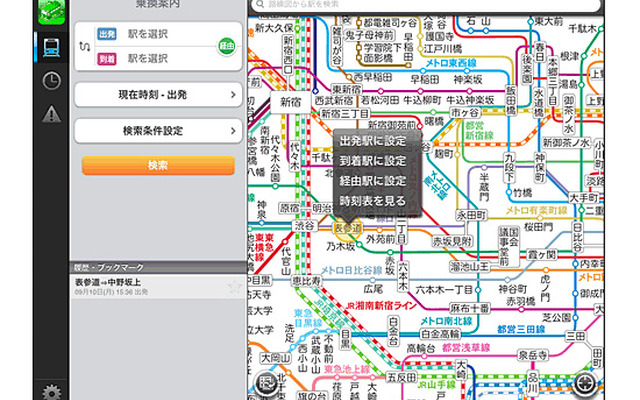Tap 桜田門 station on the map
The height and width of the screenshot is (400, 640).
tap(538, 227)
